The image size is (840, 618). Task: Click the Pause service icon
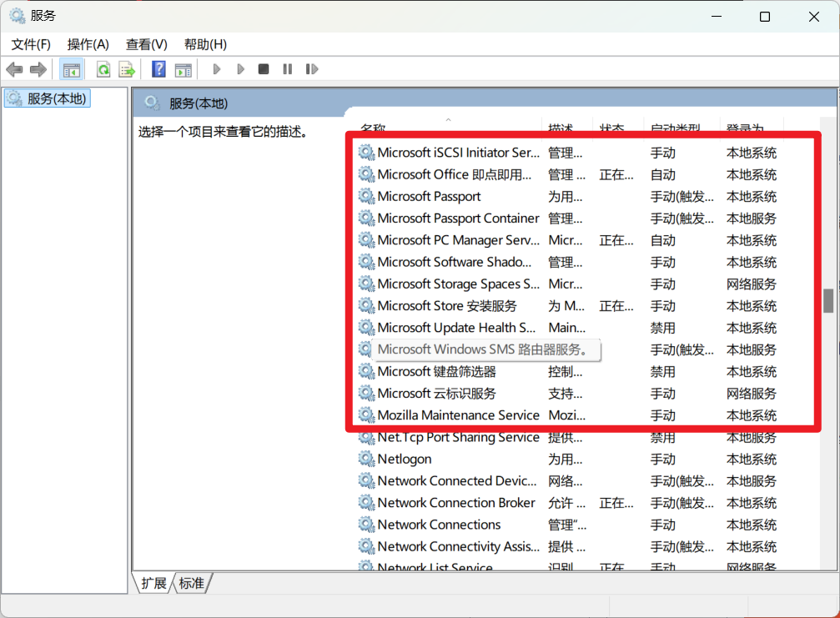pyautogui.click(x=288, y=69)
